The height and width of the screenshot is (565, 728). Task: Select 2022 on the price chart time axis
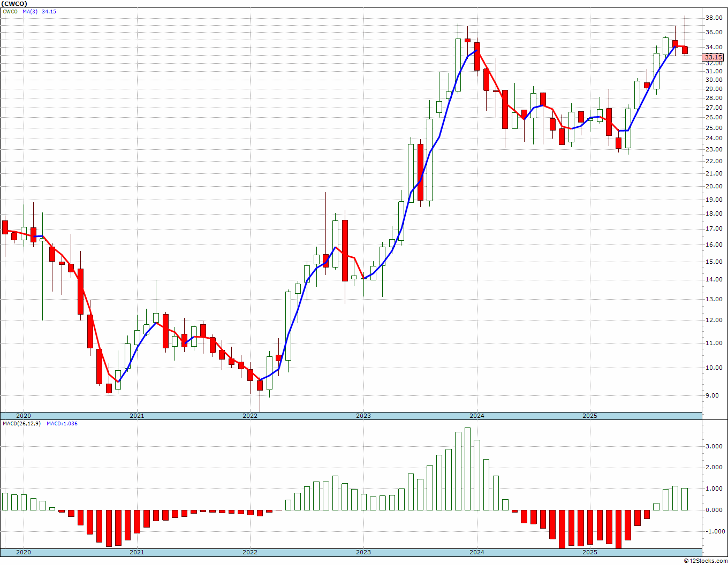[x=250, y=416]
